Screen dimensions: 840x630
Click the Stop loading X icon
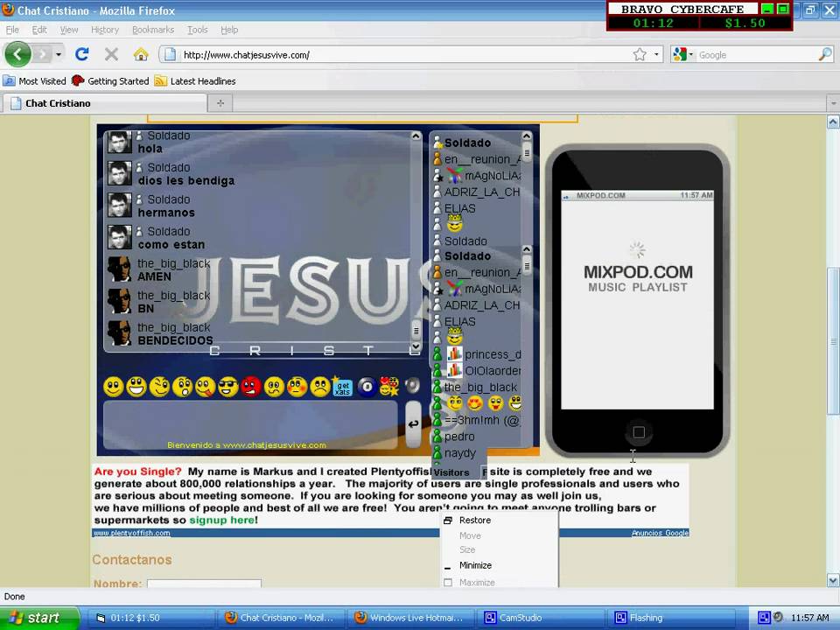tap(111, 54)
